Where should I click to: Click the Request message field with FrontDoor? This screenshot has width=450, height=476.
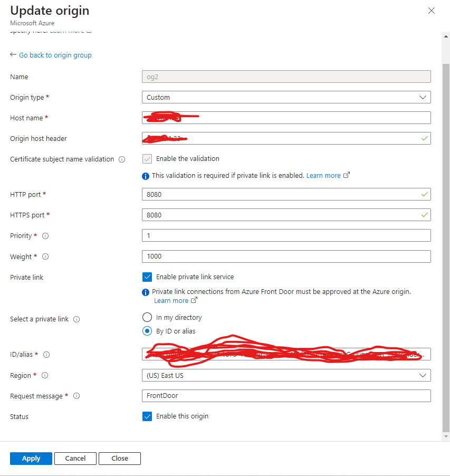pyautogui.click(x=286, y=396)
